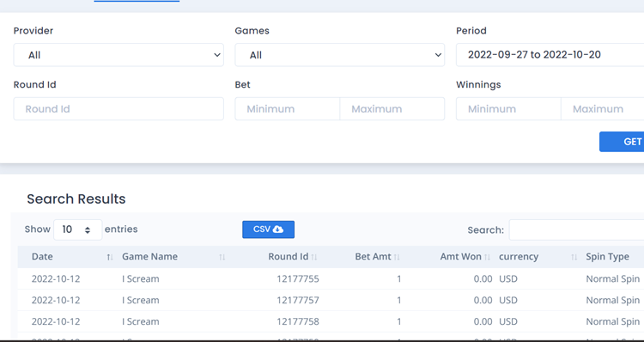Viewport: 644px width, 342px height.
Task: Download results with the CSV button
Action: tap(268, 229)
